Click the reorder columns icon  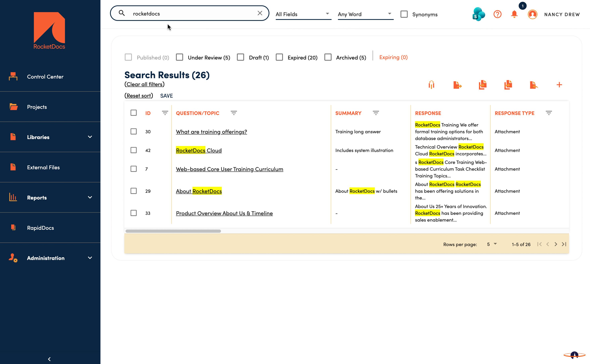coord(431,85)
